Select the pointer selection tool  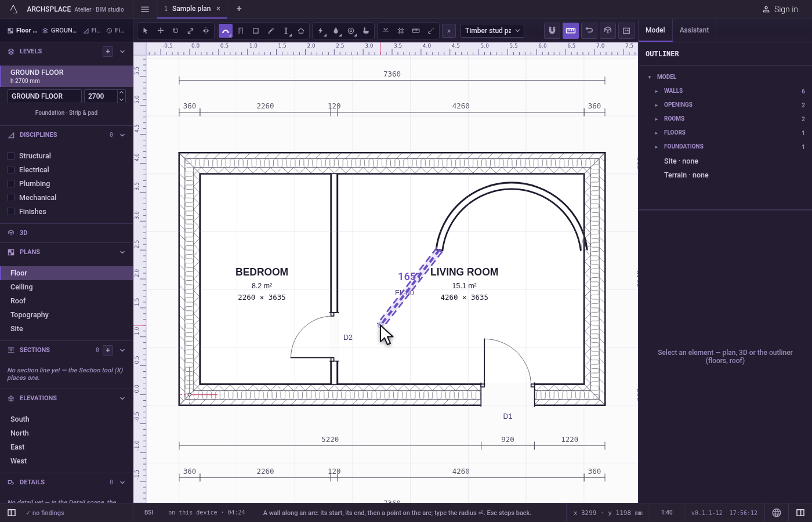coord(146,31)
